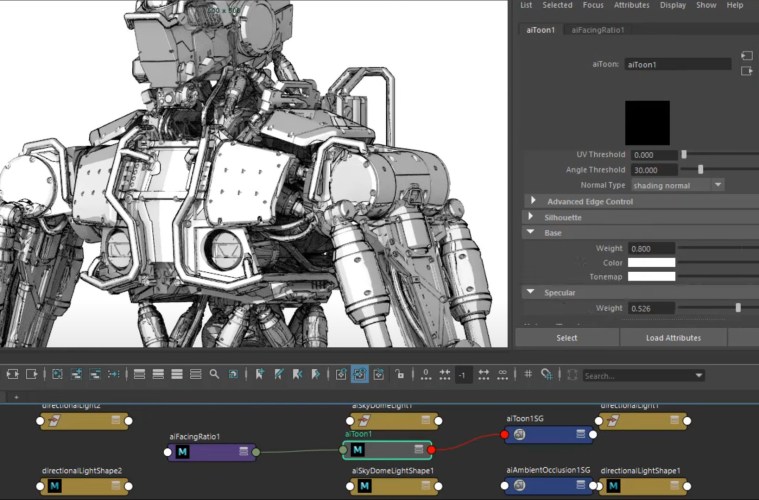Toggle grid display with the # icon
This screenshot has height=500, width=759.
coord(528,375)
